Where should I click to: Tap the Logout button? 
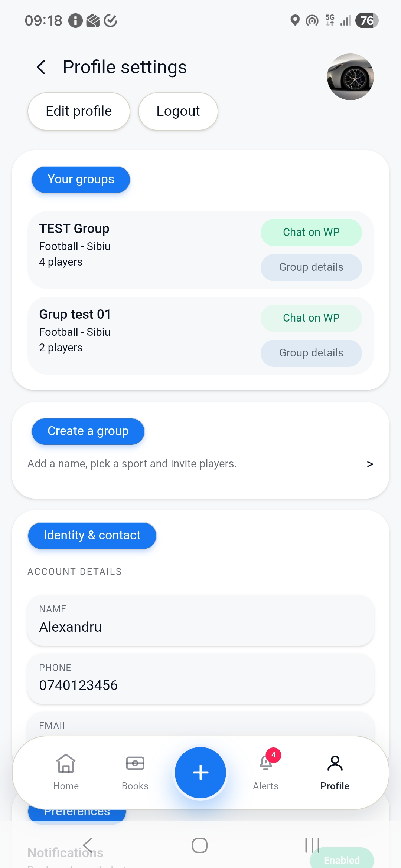coord(178,111)
